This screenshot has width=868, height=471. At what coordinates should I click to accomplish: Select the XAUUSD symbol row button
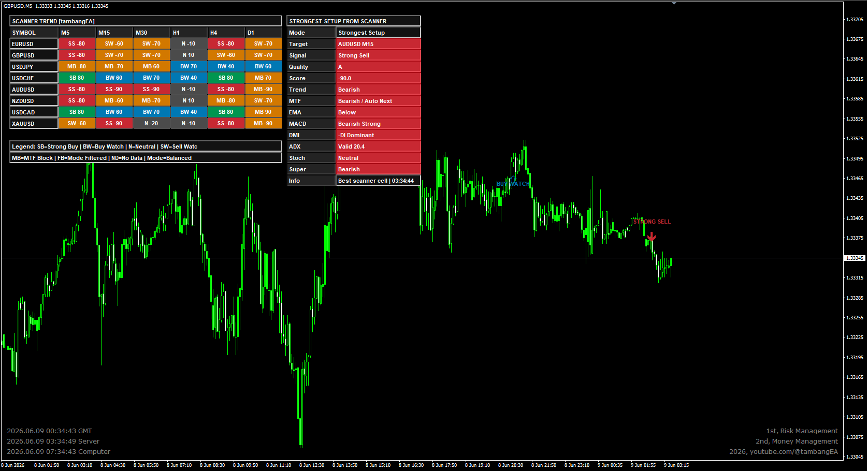click(34, 124)
